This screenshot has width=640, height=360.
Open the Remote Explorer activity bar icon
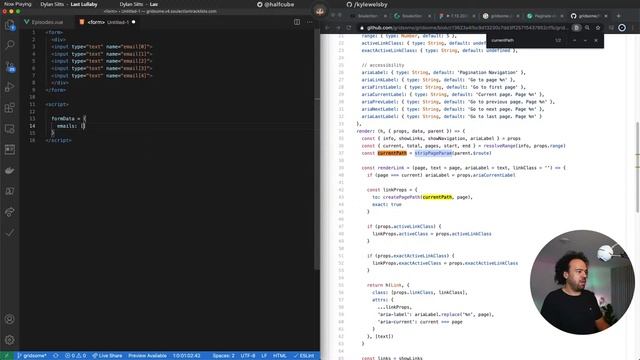click(x=10, y=129)
